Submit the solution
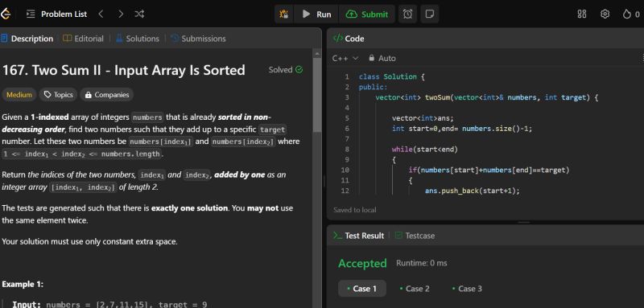Image resolution: width=644 pixels, height=308 pixels. (x=367, y=14)
